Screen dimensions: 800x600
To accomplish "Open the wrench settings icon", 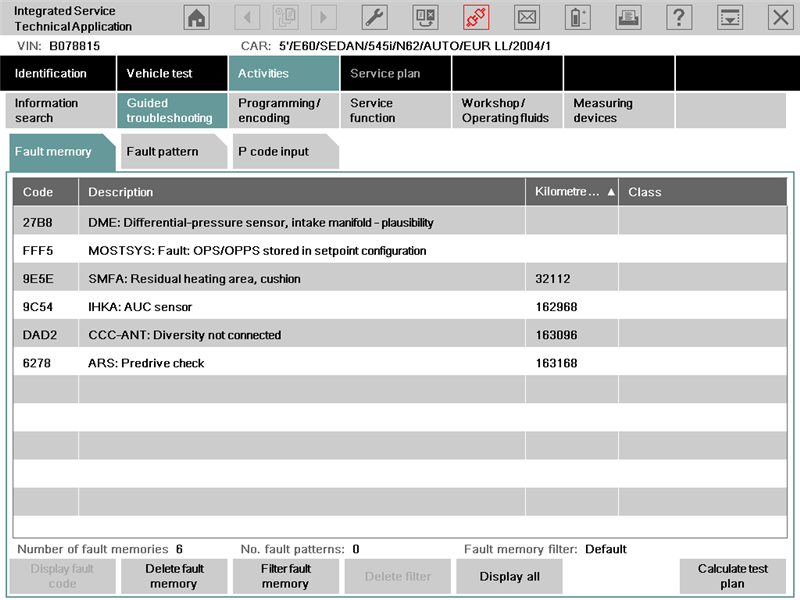I will point(374,18).
